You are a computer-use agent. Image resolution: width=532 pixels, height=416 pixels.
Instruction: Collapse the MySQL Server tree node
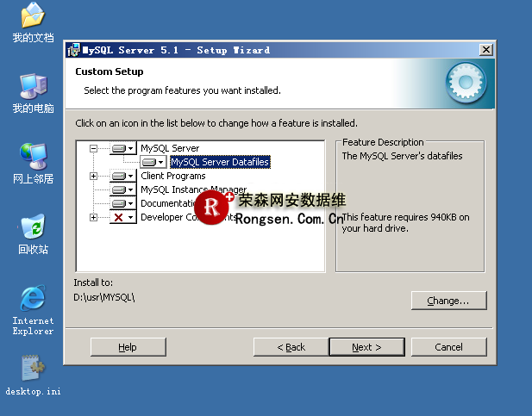coord(94,148)
